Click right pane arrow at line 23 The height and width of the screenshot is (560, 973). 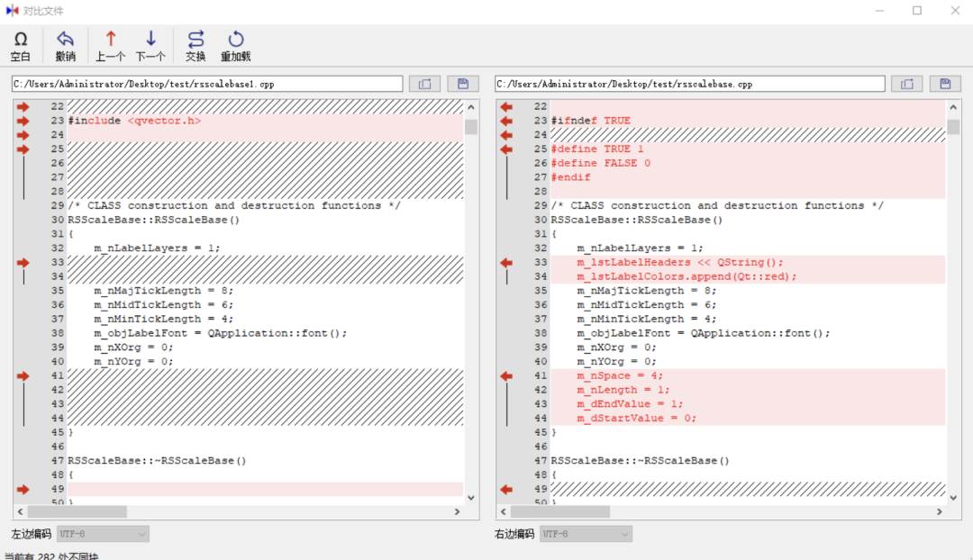coord(506,121)
